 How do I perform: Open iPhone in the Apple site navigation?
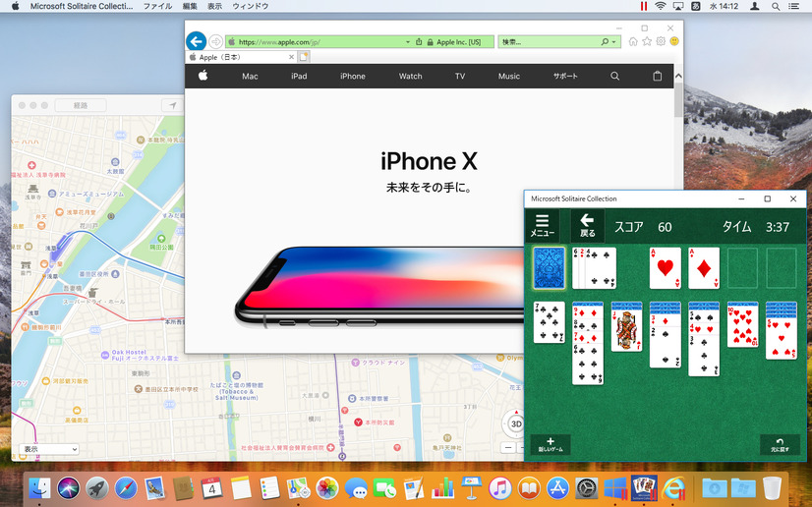[353, 76]
